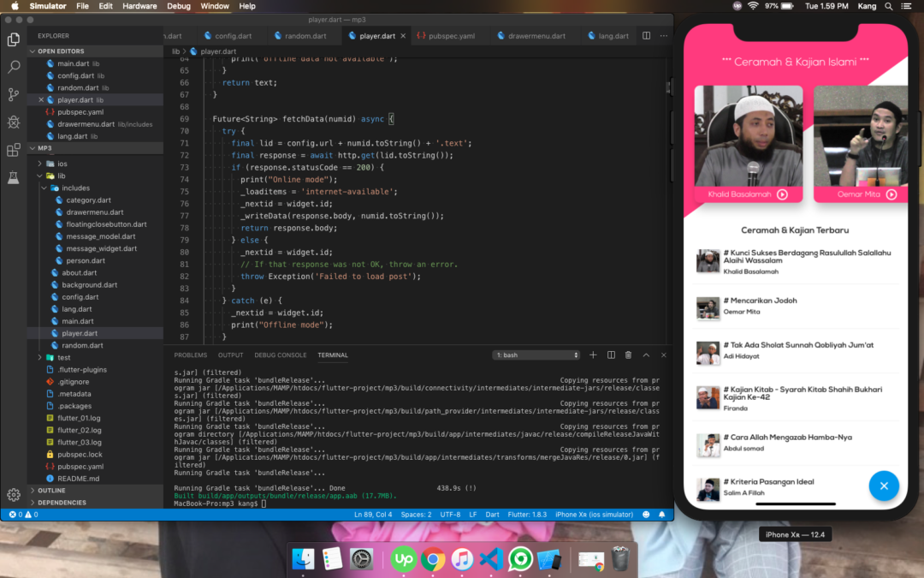Change the UTF-8 file encoding
924x578 pixels.
pyautogui.click(x=450, y=515)
